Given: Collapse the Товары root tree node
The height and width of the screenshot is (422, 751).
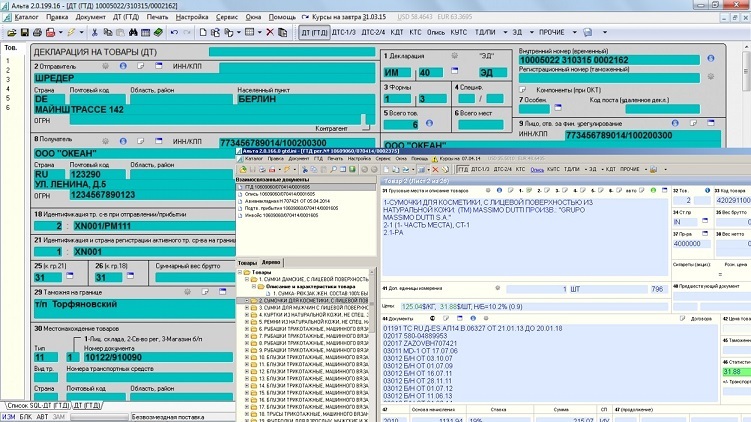Looking at the screenshot, I should coord(240,272).
